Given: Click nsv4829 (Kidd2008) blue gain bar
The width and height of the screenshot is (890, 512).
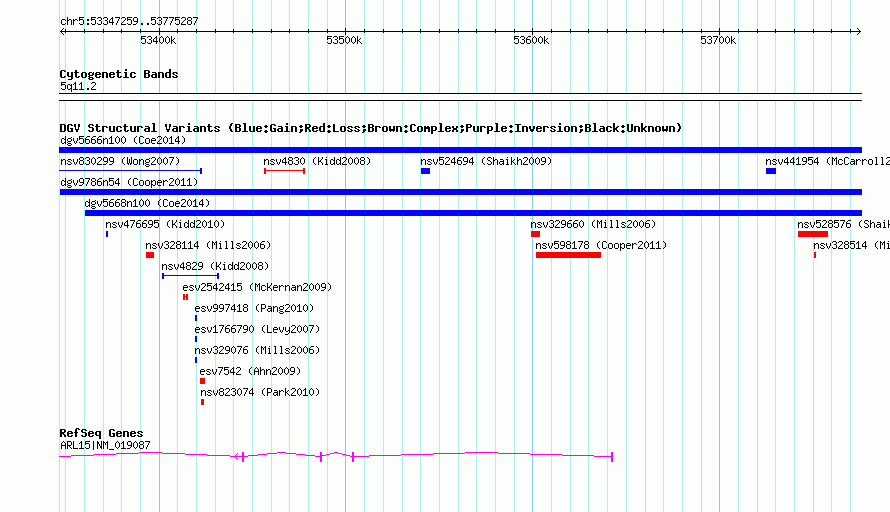Looking at the screenshot, I should click(x=190, y=276).
